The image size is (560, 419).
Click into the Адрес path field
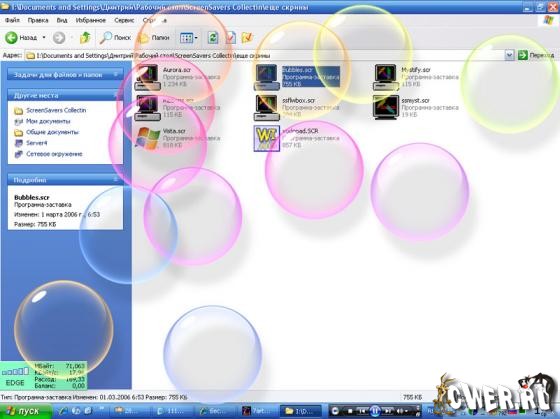click(270, 55)
